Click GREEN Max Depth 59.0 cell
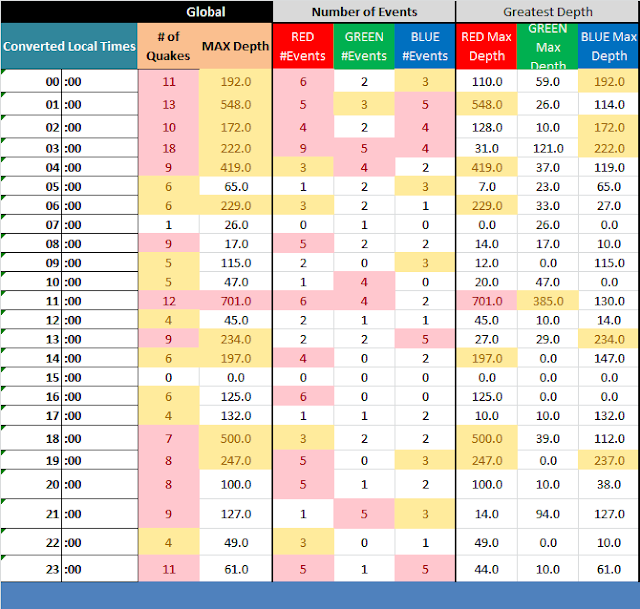 click(x=548, y=82)
